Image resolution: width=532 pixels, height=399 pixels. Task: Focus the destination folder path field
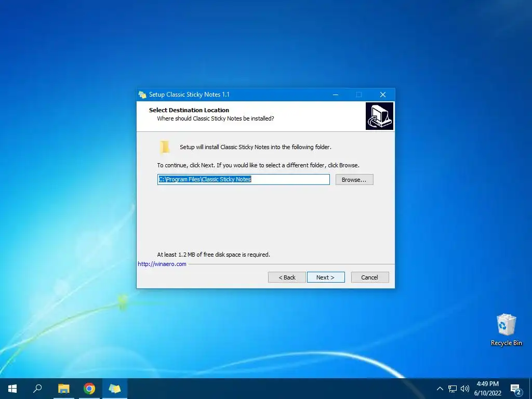(244, 179)
